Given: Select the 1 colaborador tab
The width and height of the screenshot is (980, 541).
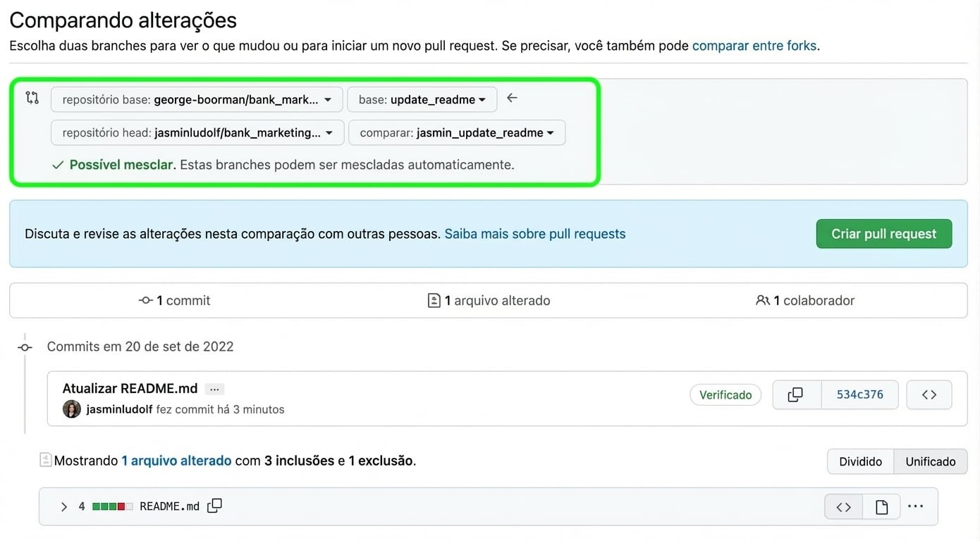Looking at the screenshot, I should coord(805,301).
